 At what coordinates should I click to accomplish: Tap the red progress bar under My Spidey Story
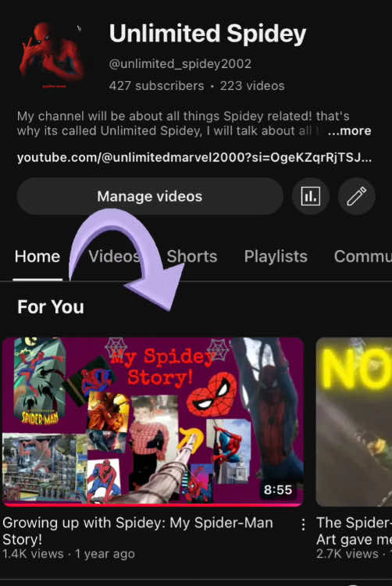(x=153, y=505)
